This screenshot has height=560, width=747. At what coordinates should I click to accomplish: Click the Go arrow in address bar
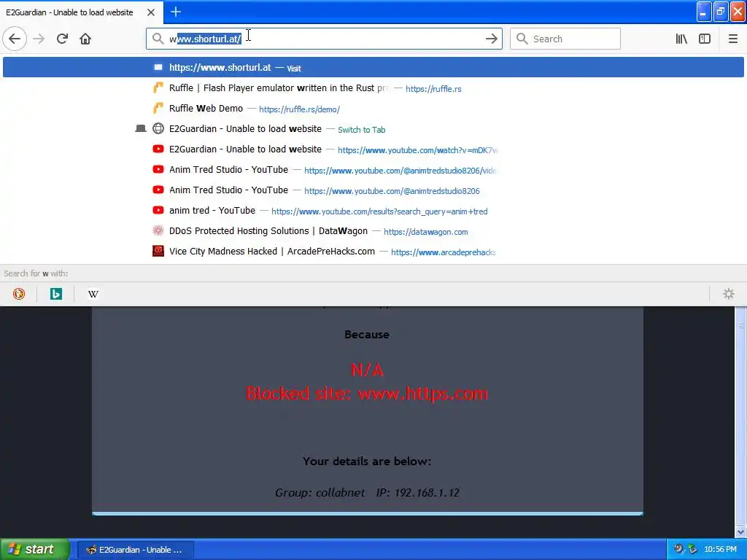(x=491, y=39)
